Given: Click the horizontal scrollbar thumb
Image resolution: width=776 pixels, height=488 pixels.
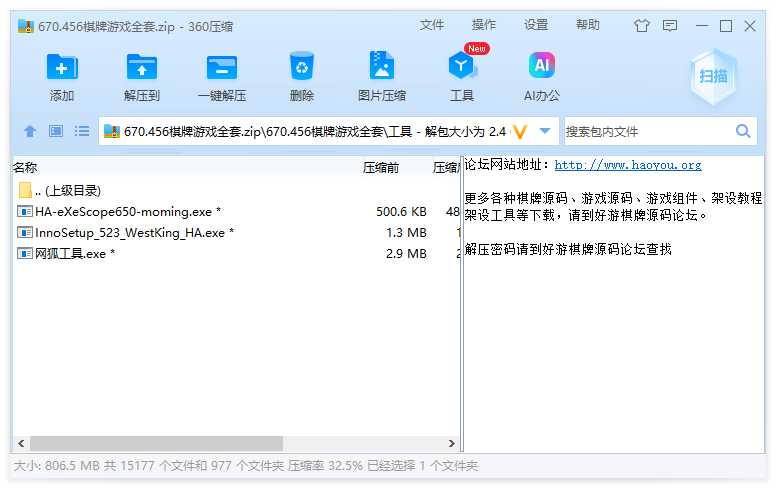Looking at the screenshot, I should pos(156,443).
